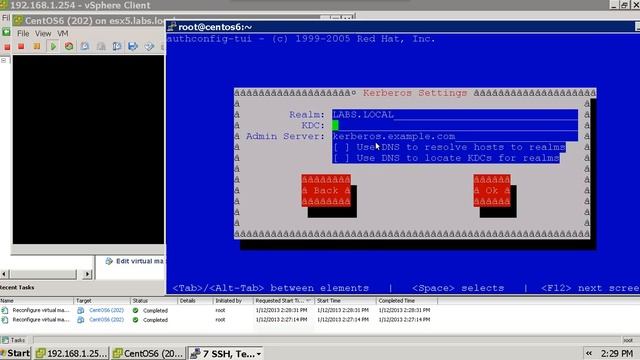Click the 2:29 PM taskbar clock
This screenshot has width=640, height=360.
click(616, 353)
